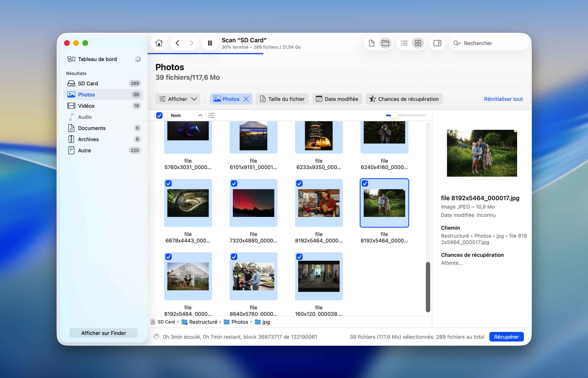588x378 pixels.
Task: Switch to file view document icon
Action: point(371,43)
